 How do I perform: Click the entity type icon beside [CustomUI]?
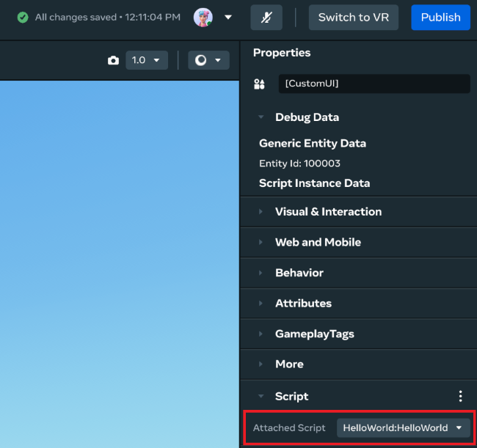pyautogui.click(x=259, y=84)
